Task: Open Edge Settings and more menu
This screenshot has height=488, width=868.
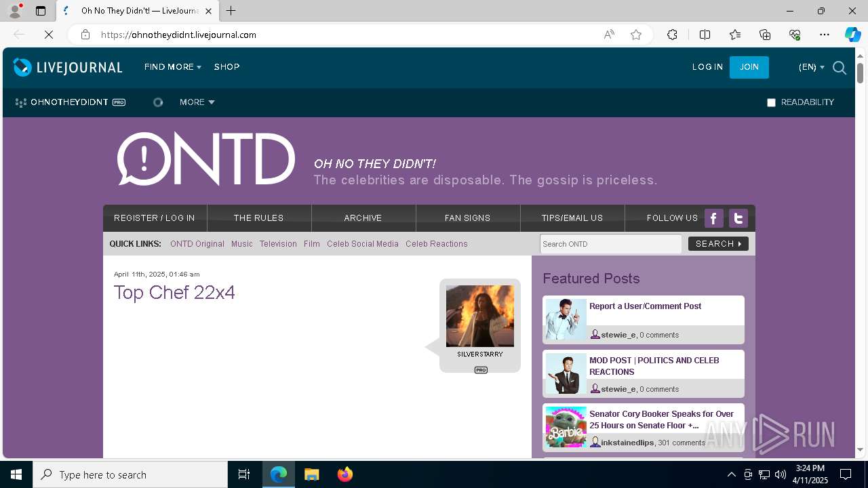Action: [x=825, y=35]
